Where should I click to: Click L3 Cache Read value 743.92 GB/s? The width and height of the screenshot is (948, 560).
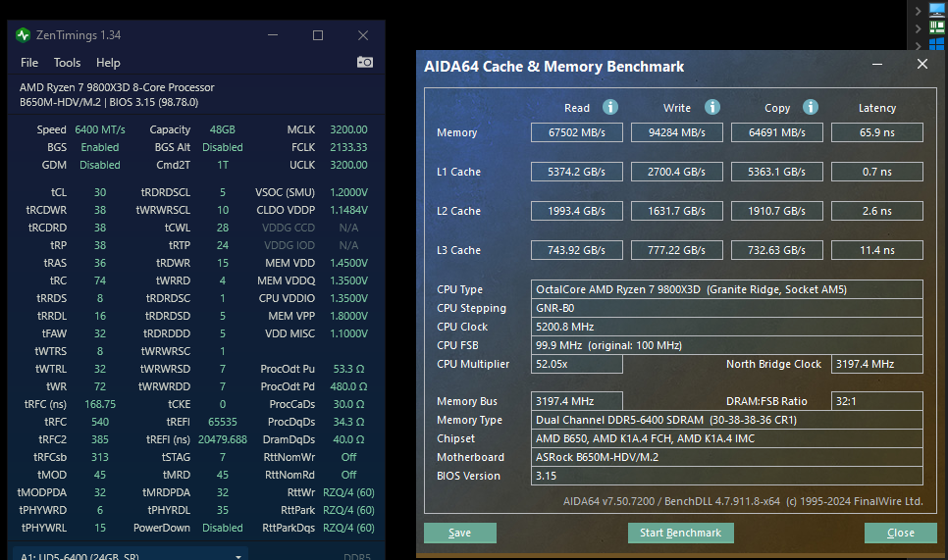pos(577,250)
